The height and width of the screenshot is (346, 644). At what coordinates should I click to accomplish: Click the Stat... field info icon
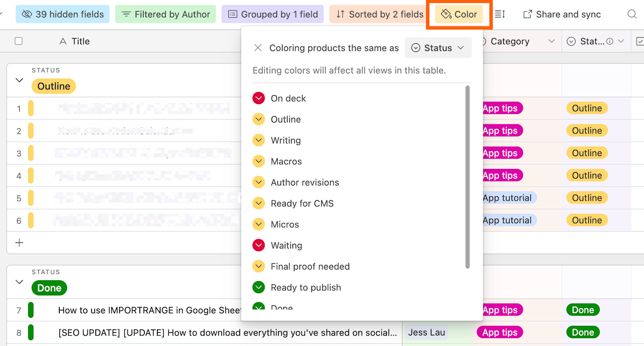610,41
